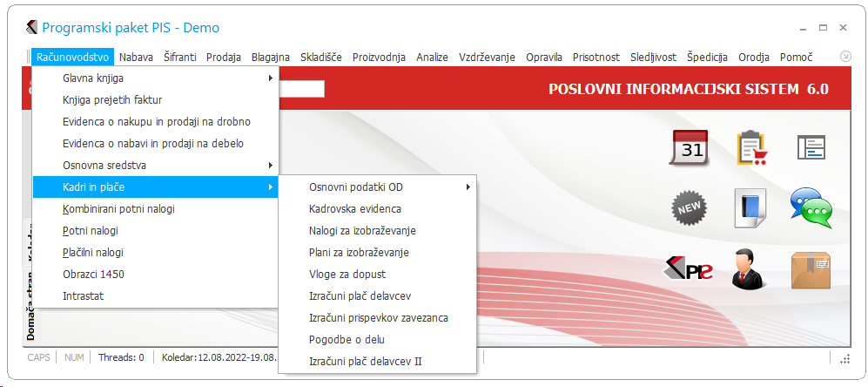Open Kadrovska evidenca

(377, 209)
